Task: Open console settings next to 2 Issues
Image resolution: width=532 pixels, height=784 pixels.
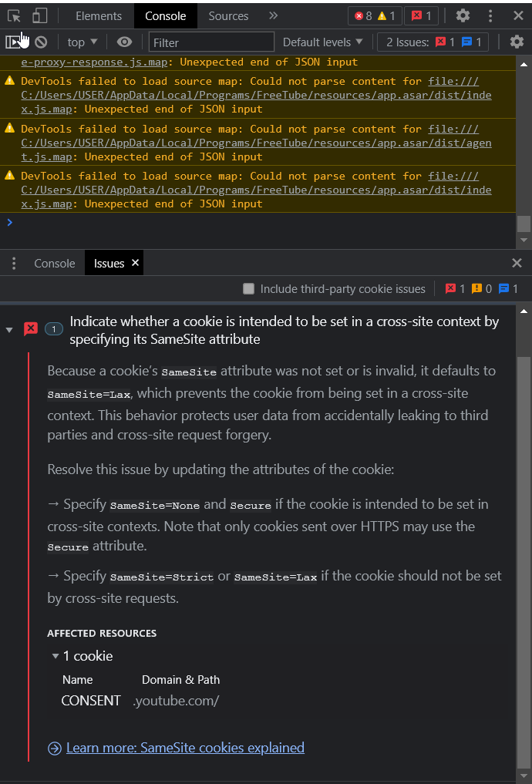Action: point(517,42)
